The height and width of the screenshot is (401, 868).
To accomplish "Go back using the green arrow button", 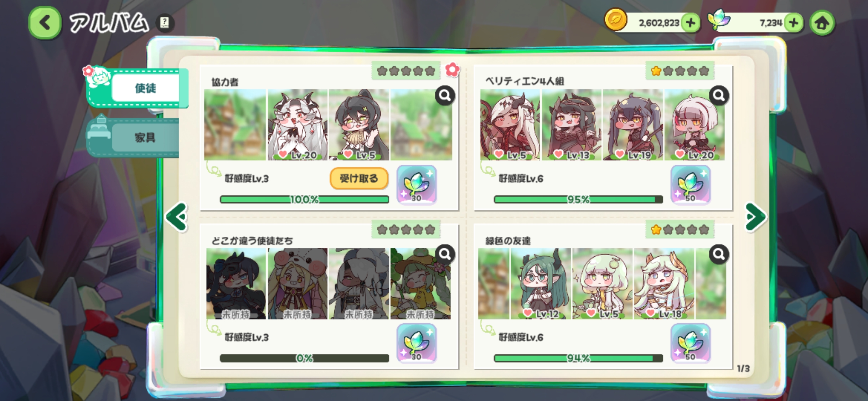I will (45, 23).
